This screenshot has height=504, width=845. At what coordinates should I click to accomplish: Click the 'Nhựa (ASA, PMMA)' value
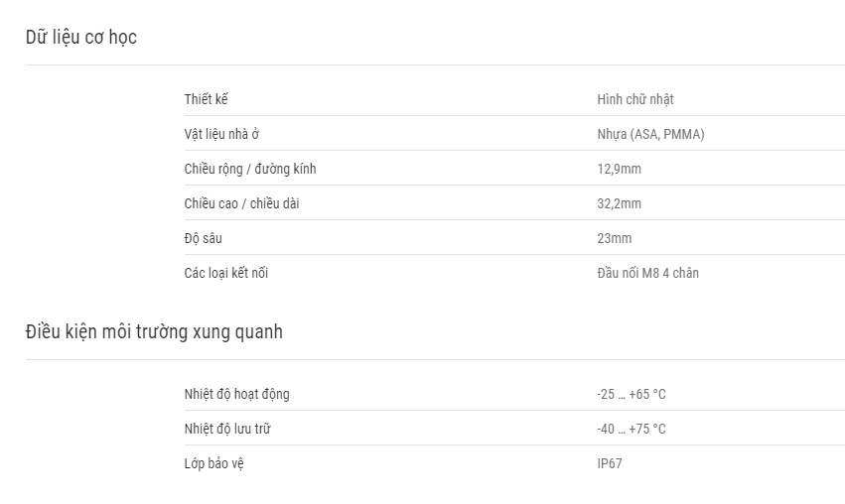[650, 134]
